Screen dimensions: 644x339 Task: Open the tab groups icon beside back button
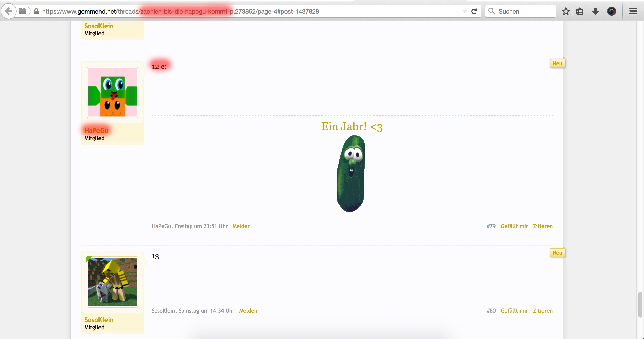(x=22, y=11)
